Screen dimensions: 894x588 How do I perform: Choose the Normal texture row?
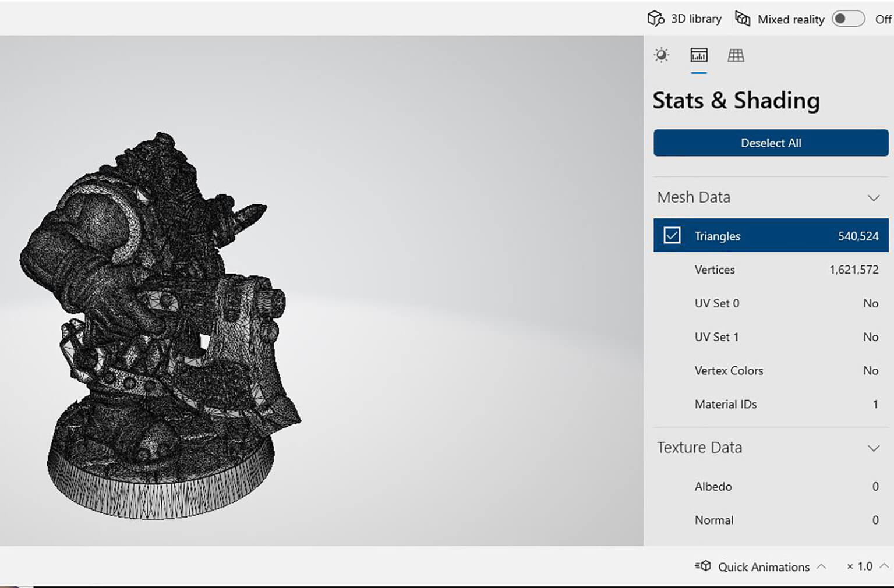(x=771, y=520)
